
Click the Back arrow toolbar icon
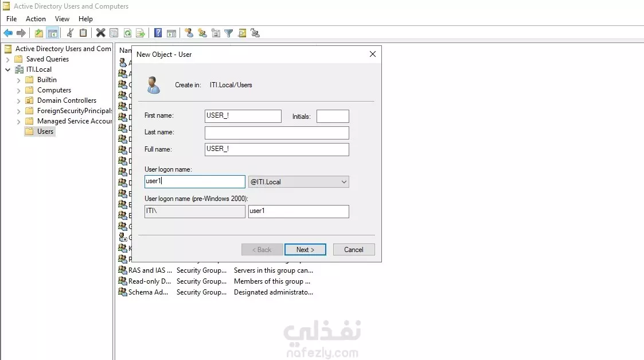click(8, 33)
